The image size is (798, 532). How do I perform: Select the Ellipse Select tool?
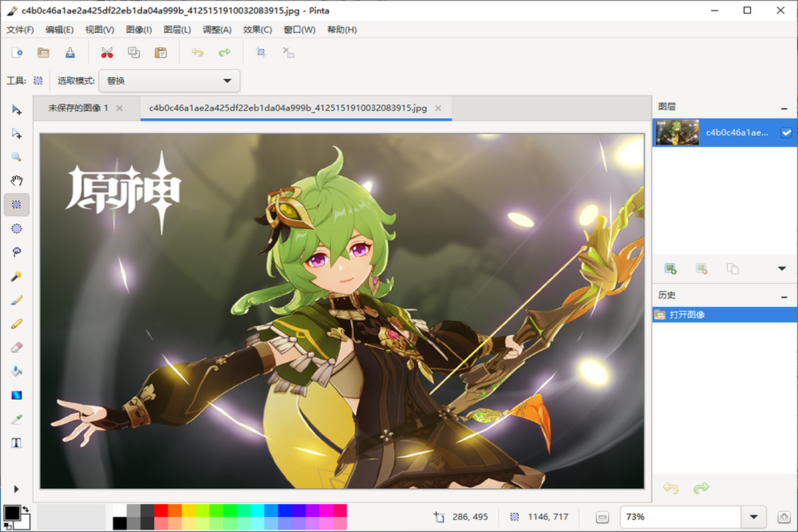click(x=17, y=229)
